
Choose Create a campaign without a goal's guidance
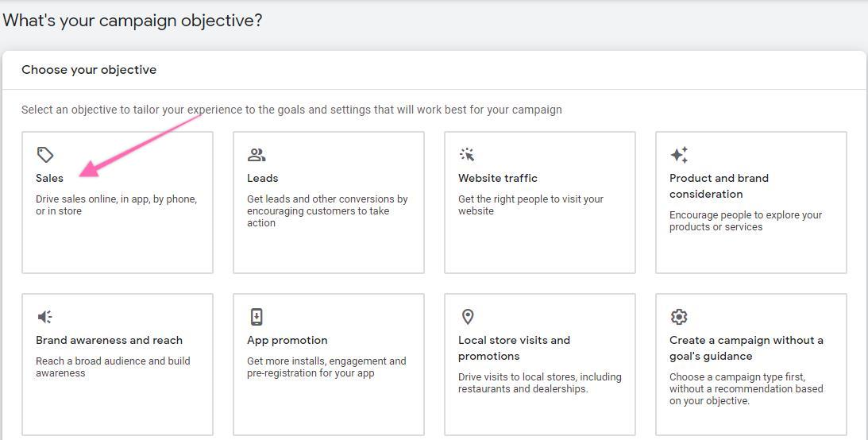(x=746, y=348)
